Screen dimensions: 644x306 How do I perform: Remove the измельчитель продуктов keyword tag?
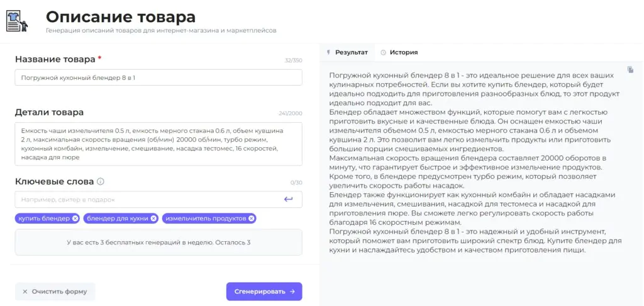pyautogui.click(x=252, y=218)
